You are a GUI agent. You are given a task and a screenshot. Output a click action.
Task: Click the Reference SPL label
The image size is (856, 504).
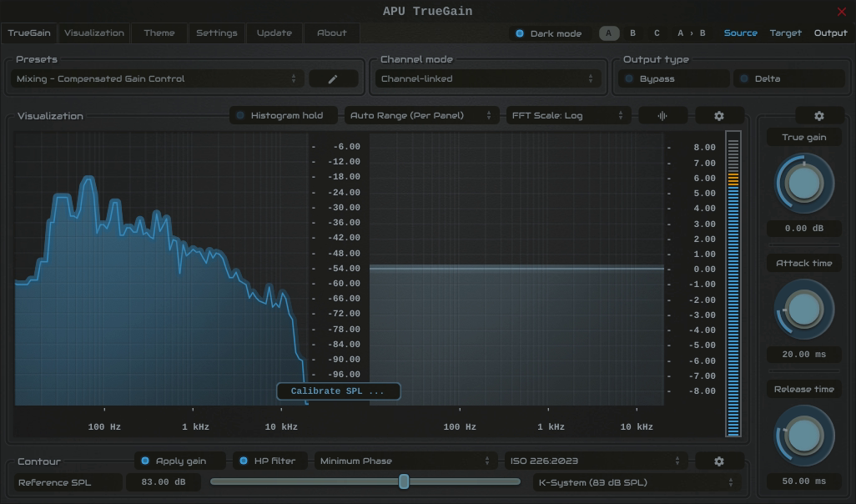point(68,482)
